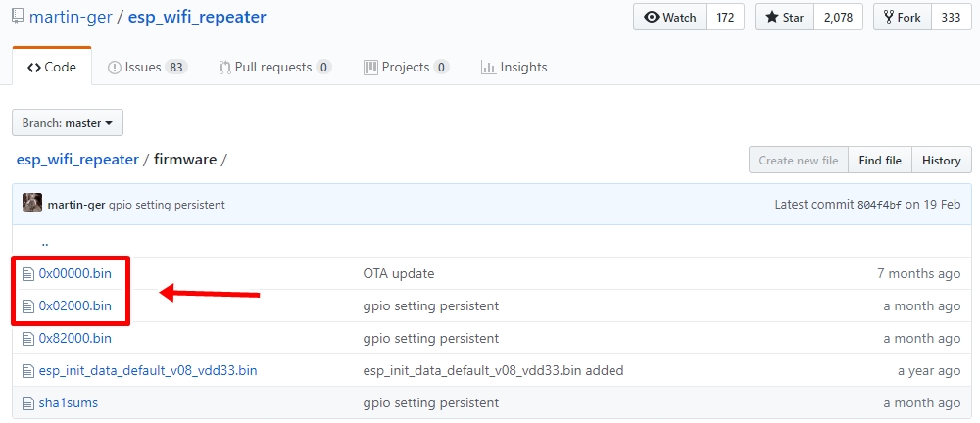
Task: Open file 0x00000.bin
Action: pos(75,273)
